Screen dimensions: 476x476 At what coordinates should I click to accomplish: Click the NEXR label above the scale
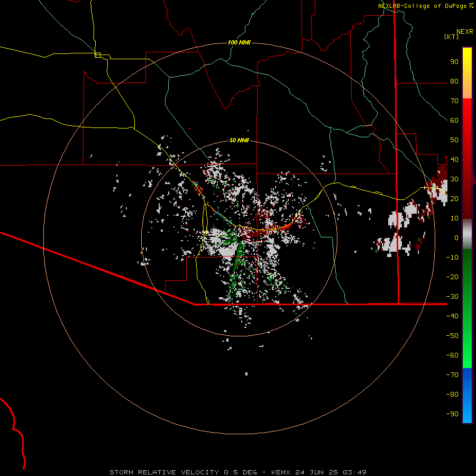(465, 32)
